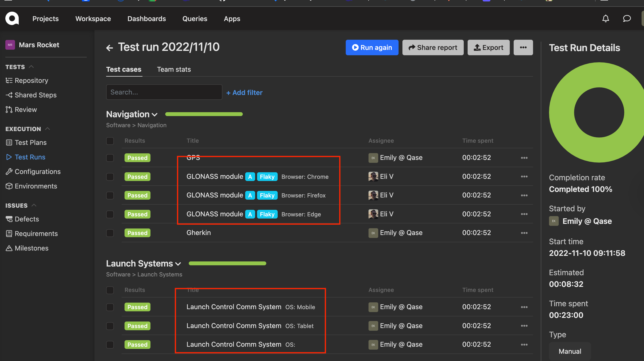Open the more actions menu button

523,47
